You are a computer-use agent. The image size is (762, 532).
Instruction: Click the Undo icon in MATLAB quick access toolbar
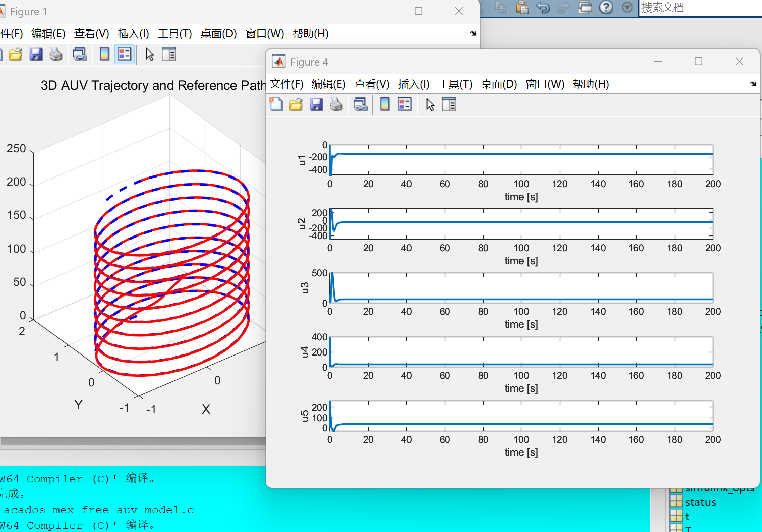[543, 7]
